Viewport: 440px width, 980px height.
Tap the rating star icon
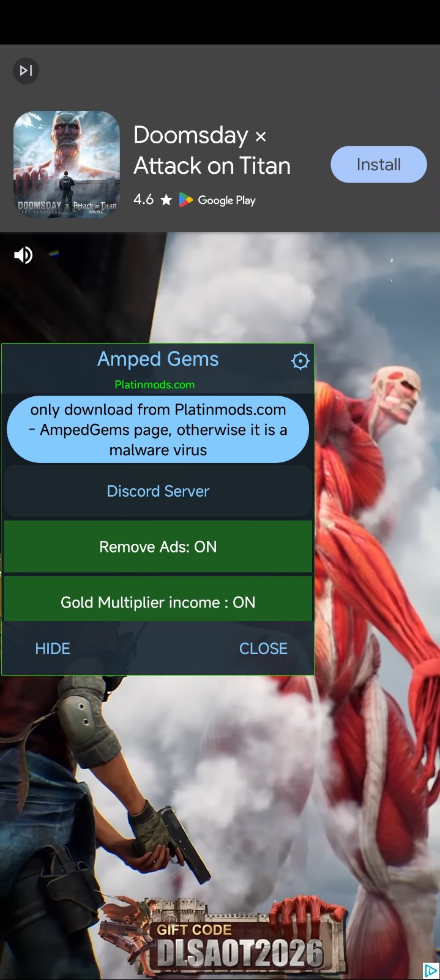point(166,200)
